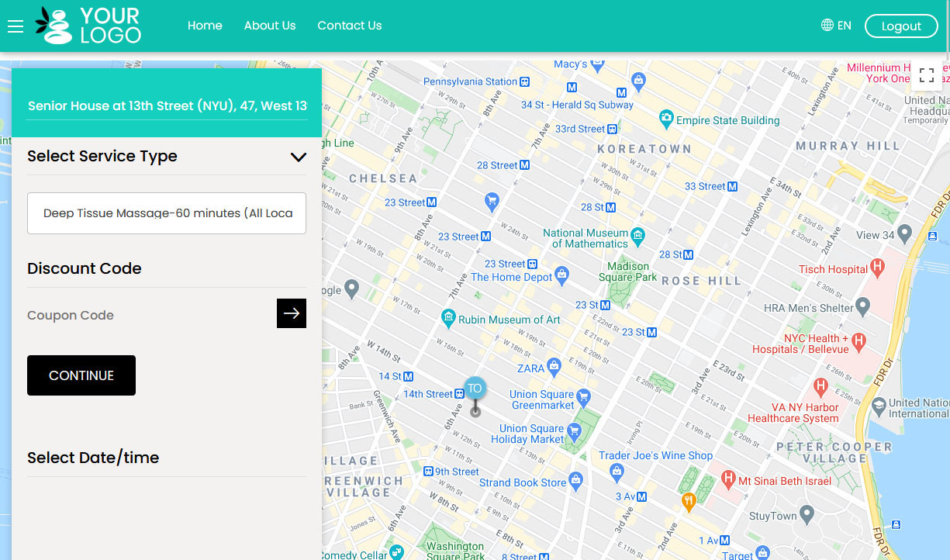This screenshot has height=560, width=950.
Task: Click the Select Date/time heading
Action: [x=93, y=458]
